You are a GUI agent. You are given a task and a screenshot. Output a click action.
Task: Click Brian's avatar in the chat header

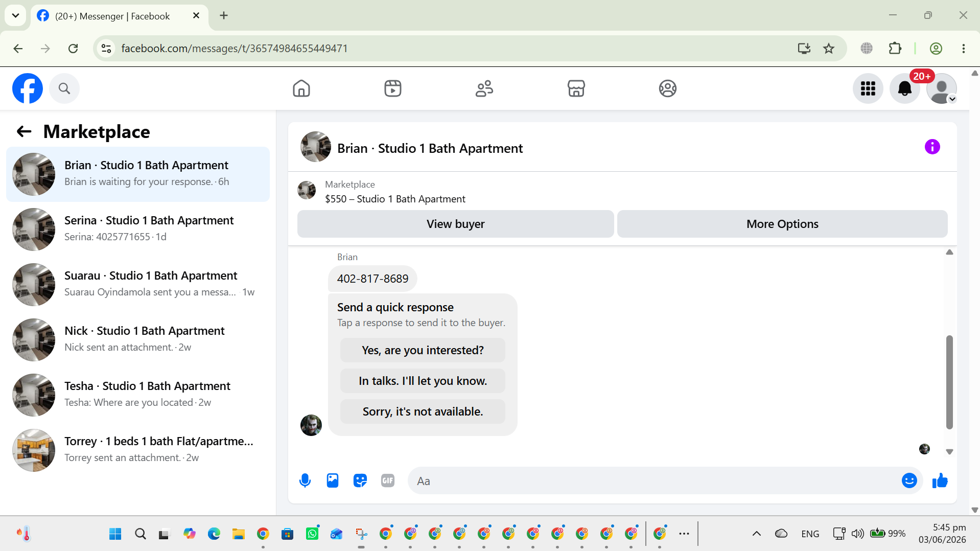click(316, 147)
